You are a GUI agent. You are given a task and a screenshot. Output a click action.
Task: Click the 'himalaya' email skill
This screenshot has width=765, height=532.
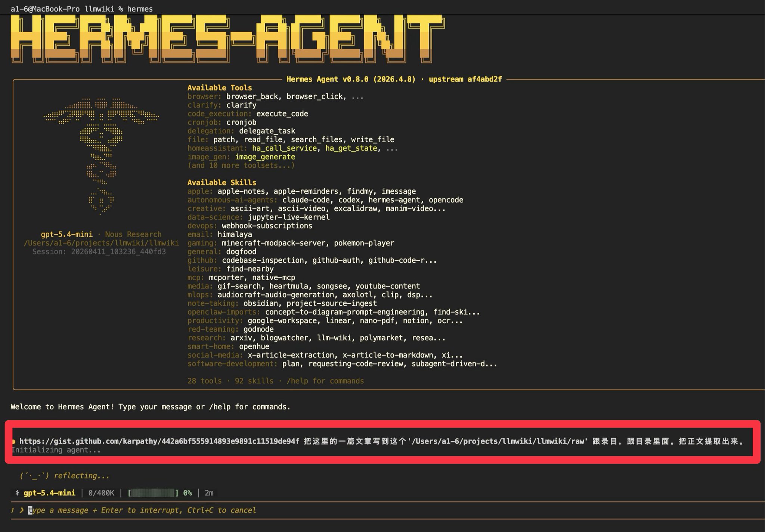coord(235,234)
